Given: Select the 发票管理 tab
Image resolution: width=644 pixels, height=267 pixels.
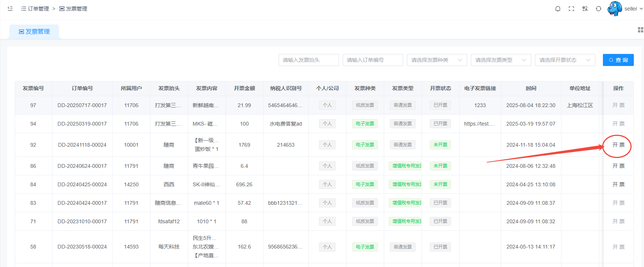Looking at the screenshot, I should (x=34, y=32).
